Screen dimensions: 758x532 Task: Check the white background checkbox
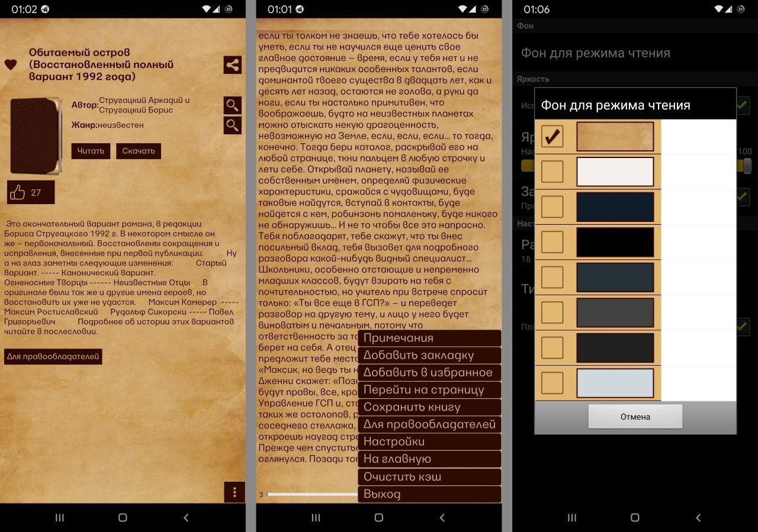click(552, 172)
